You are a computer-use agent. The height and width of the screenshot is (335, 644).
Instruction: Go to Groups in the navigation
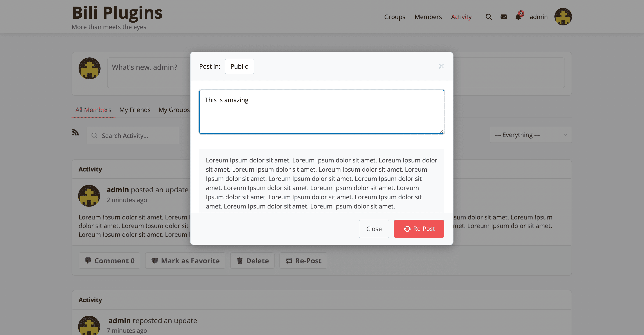tap(394, 17)
